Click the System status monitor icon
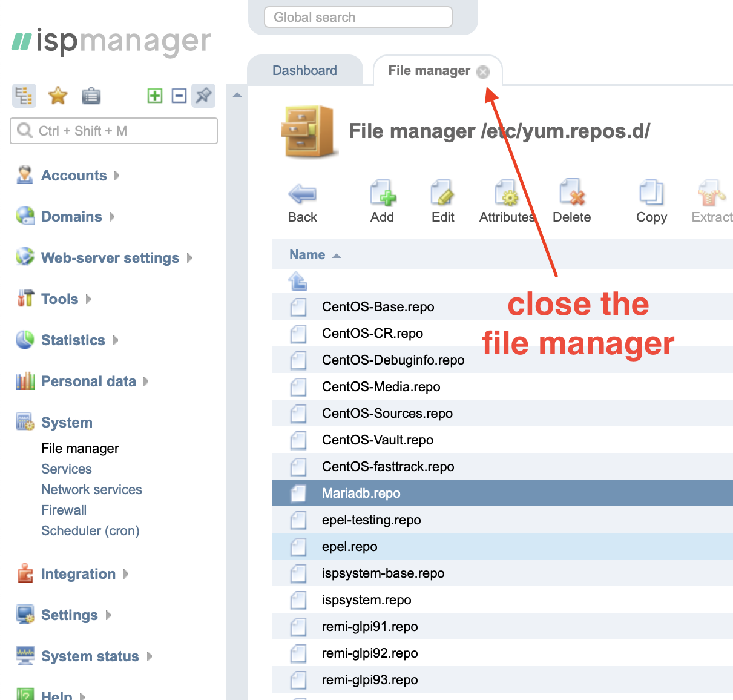Viewport: 733px width, 700px height. (x=25, y=655)
